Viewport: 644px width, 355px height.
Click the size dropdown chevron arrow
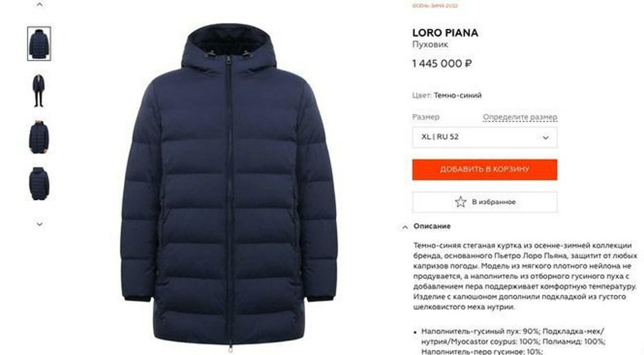[545, 138]
